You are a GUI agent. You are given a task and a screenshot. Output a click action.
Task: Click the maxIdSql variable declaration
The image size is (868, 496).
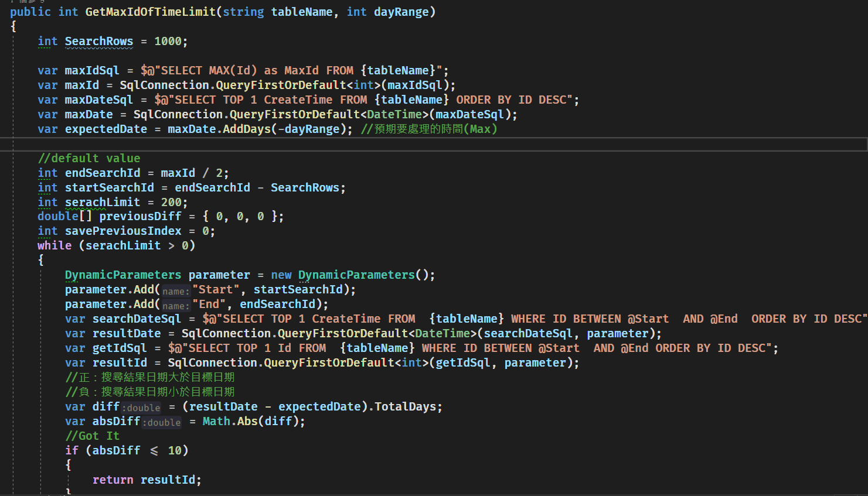tap(91, 70)
